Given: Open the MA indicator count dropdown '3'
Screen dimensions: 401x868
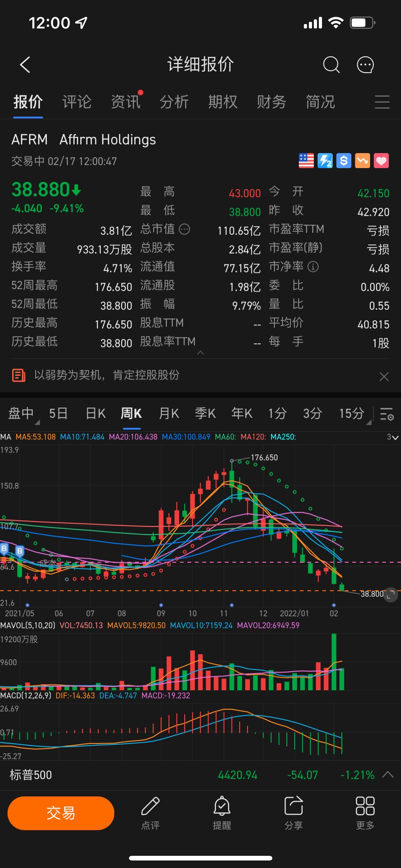Looking at the screenshot, I should point(393,437).
